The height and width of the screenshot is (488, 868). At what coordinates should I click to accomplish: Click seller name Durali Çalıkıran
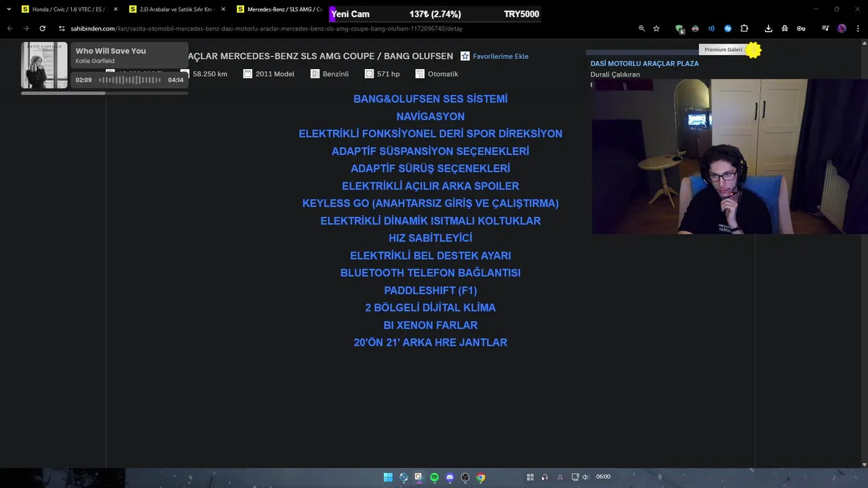point(615,75)
